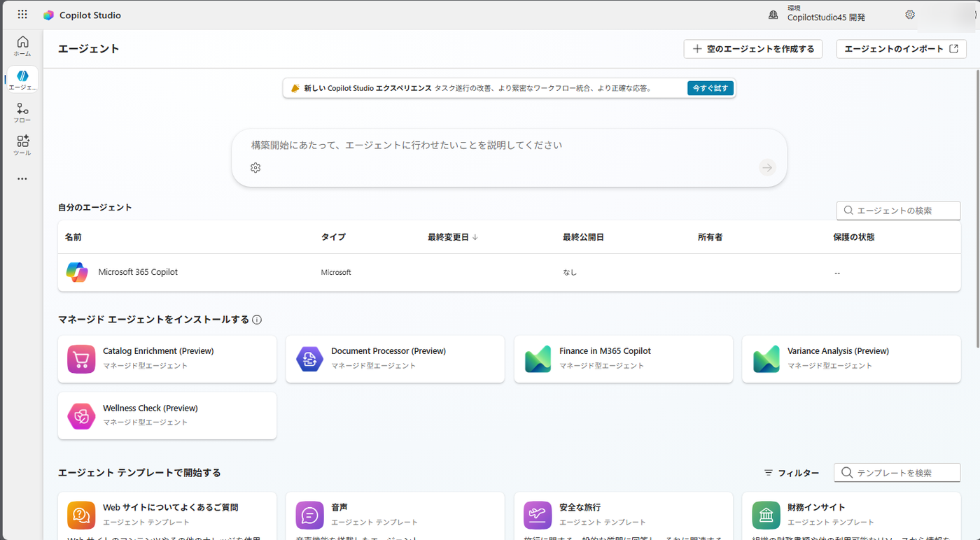
Task: Click the Variance Analysis icon
Action: coord(766,359)
